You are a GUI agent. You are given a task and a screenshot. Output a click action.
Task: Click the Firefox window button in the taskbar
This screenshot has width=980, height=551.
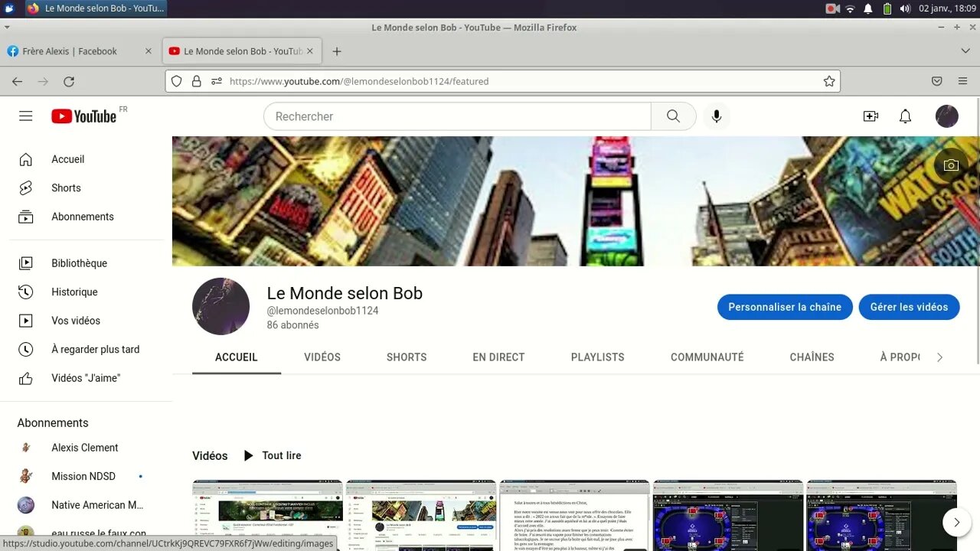click(x=94, y=8)
